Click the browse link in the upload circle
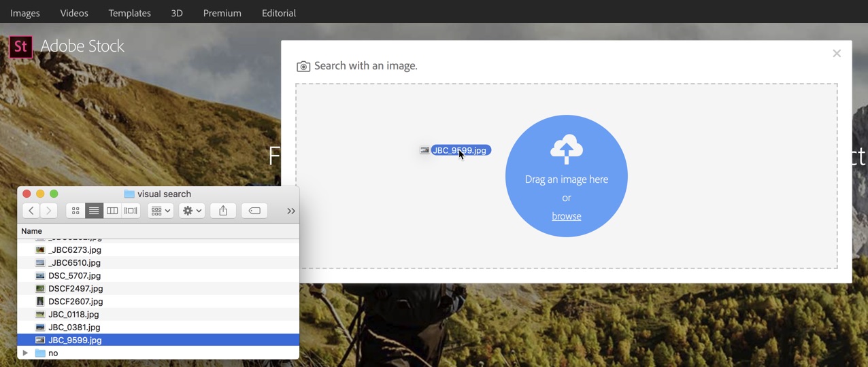 (x=566, y=216)
